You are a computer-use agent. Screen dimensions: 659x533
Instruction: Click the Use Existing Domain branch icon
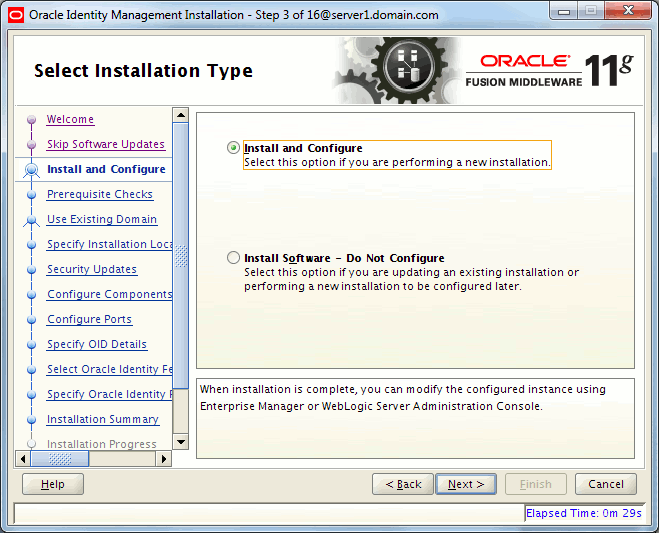click(32, 220)
